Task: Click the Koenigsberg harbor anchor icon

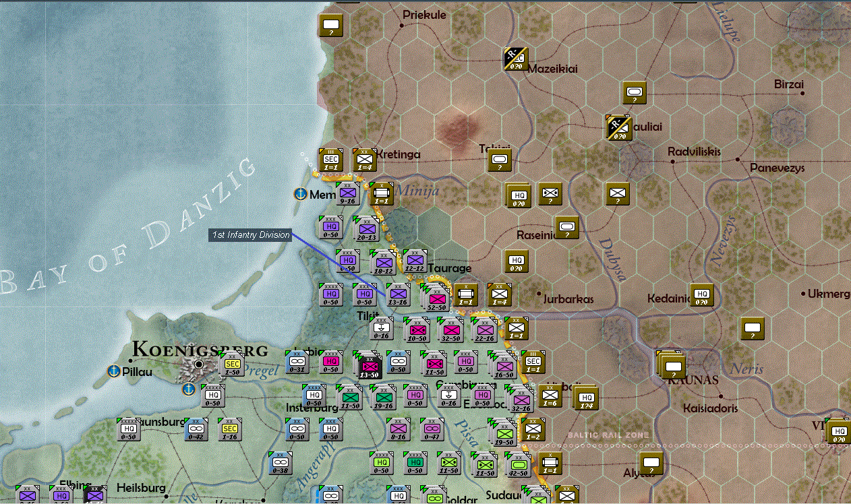Action: click(189, 389)
